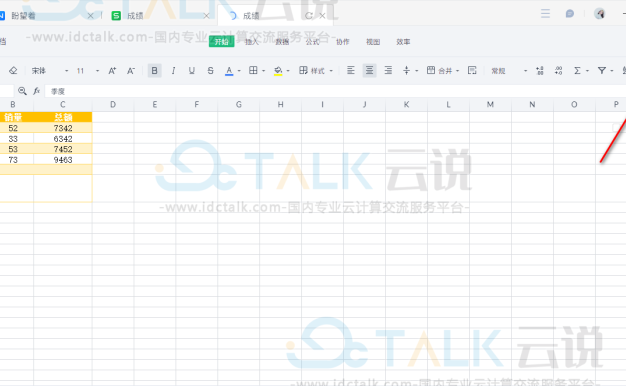Open the 视图 (View) menu tab
This screenshot has width=626, height=386.
[x=373, y=42]
